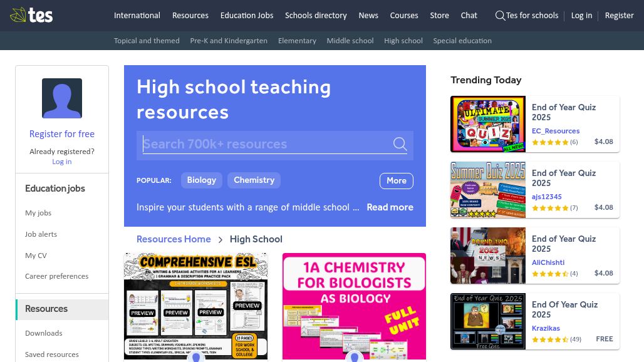
Task: Open End of Year Quiz 2025 title by EC_Resources
Action: (x=564, y=112)
